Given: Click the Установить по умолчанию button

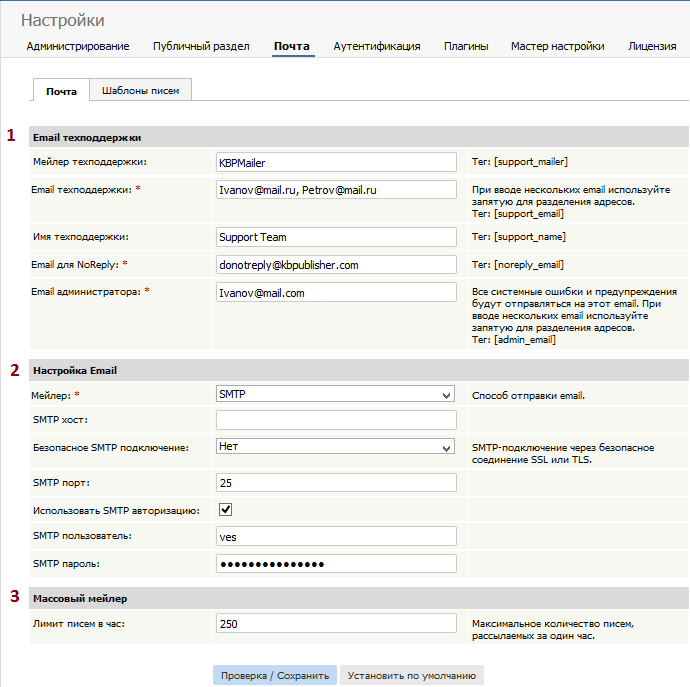Looking at the screenshot, I should pos(412,675).
